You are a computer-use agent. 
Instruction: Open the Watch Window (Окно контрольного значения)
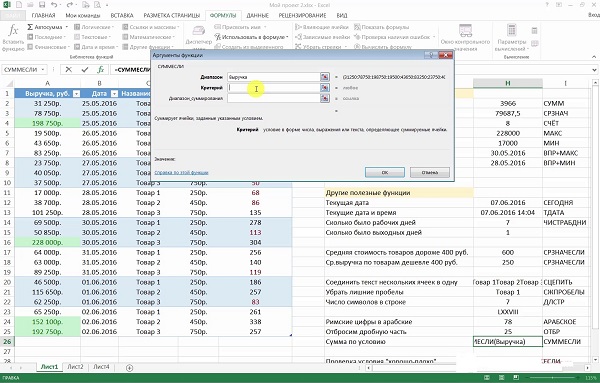point(465,37)
